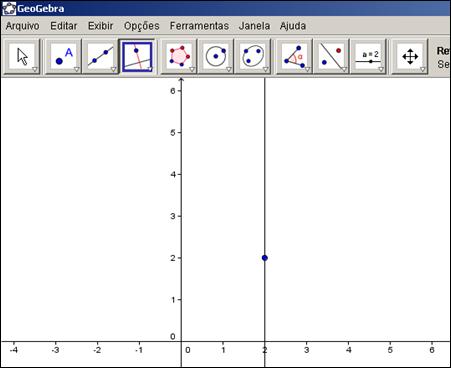This screenshot has width=451, height=368.
Task: Expand the Line tool dropdown arrow
Action: [113, 69]
